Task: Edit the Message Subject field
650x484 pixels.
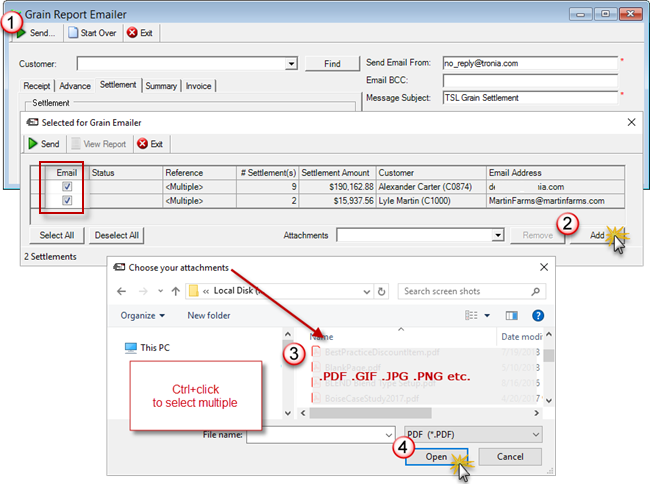Action: click(530, 98)
